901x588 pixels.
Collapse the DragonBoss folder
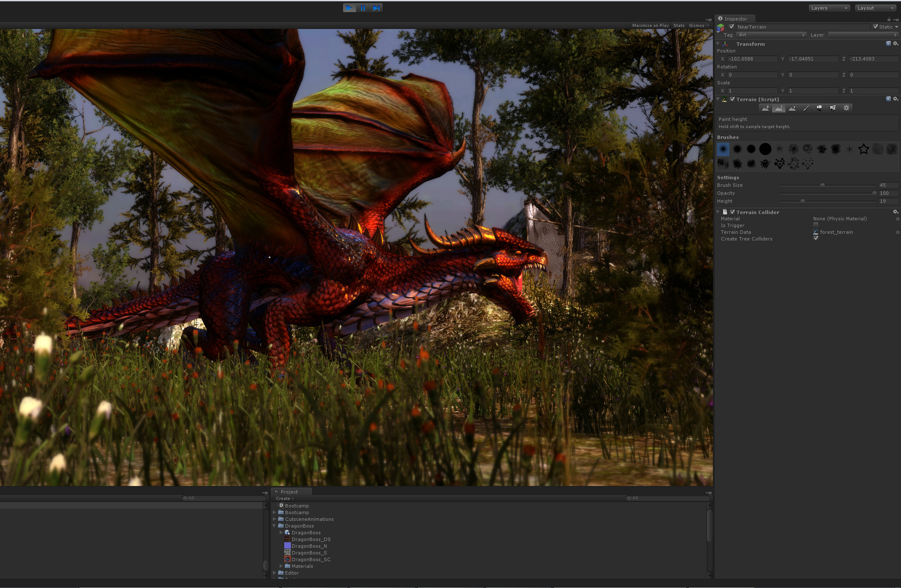(275, 526)
